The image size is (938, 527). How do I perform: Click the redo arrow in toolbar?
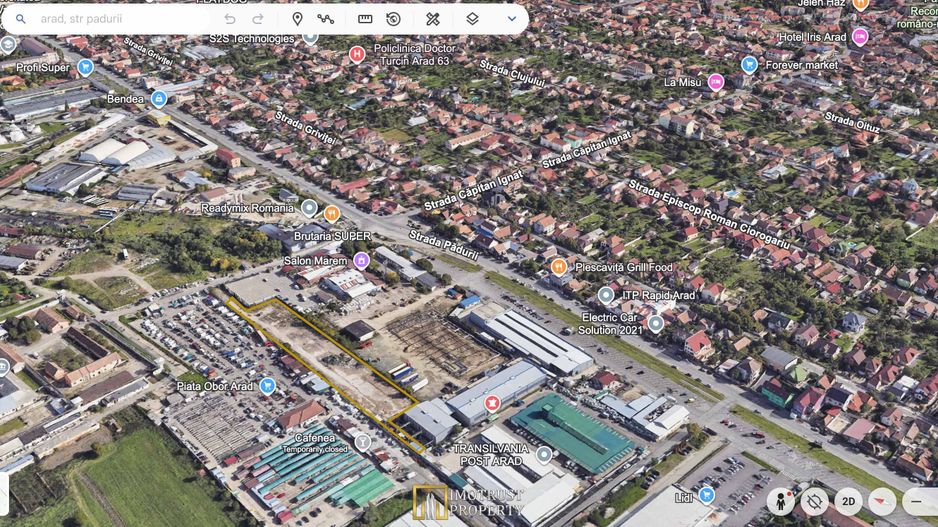258,19
